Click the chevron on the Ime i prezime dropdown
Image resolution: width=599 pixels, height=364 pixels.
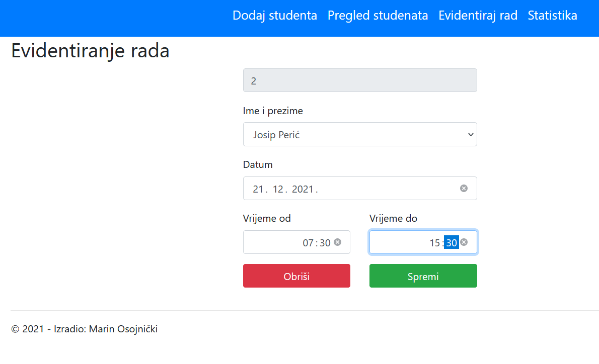[x=470, y=134]
